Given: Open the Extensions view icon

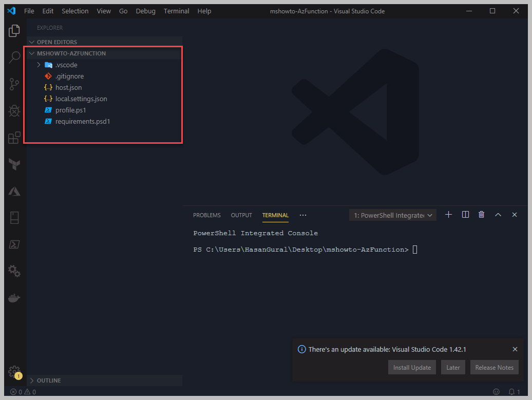Looking at the screenshot, I should pos(14,138).
